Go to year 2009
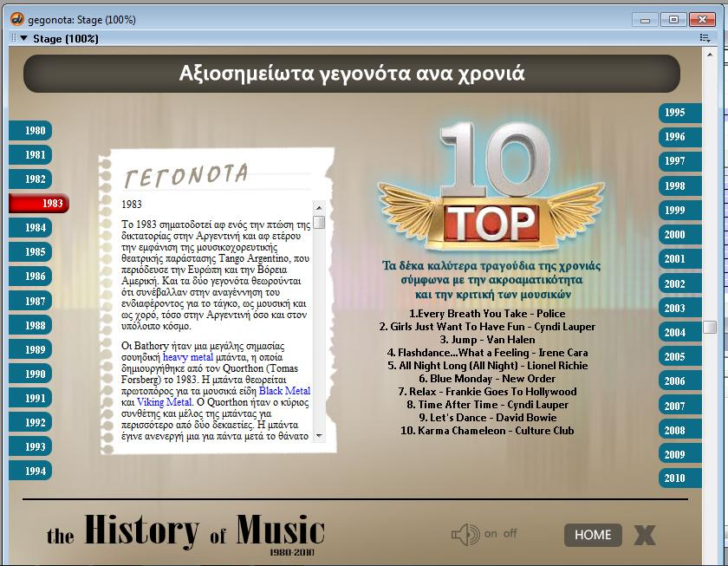728x566 pixels. click(679, 454)
